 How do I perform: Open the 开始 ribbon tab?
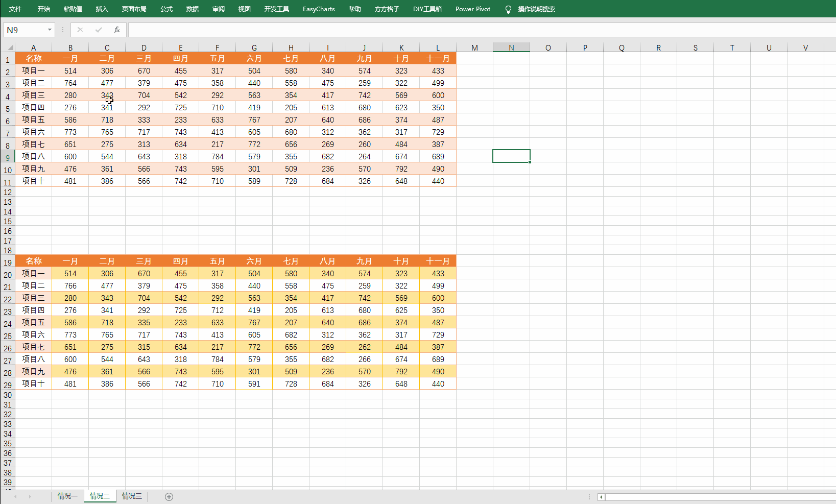pos(44,9)
